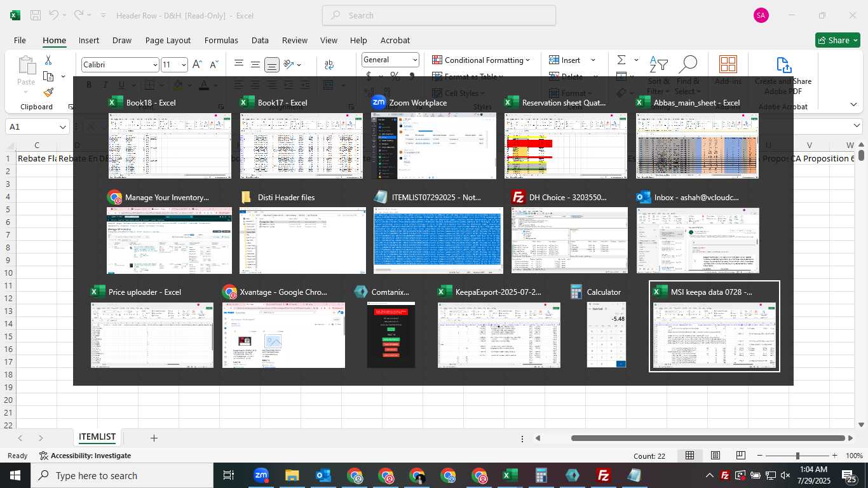Select MSI keepa data Excel thumbnail
The image size is (868, 488).
click(x=714, y=335)
